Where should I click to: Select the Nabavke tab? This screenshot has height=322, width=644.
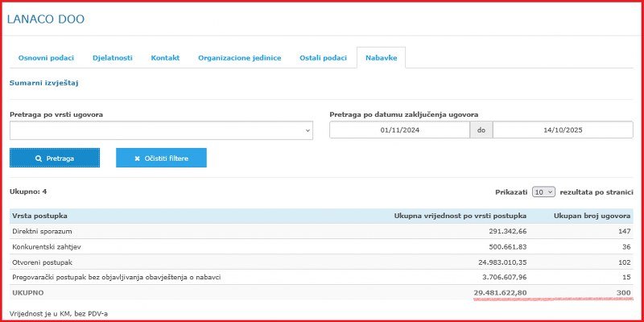[x=381, y=59]
